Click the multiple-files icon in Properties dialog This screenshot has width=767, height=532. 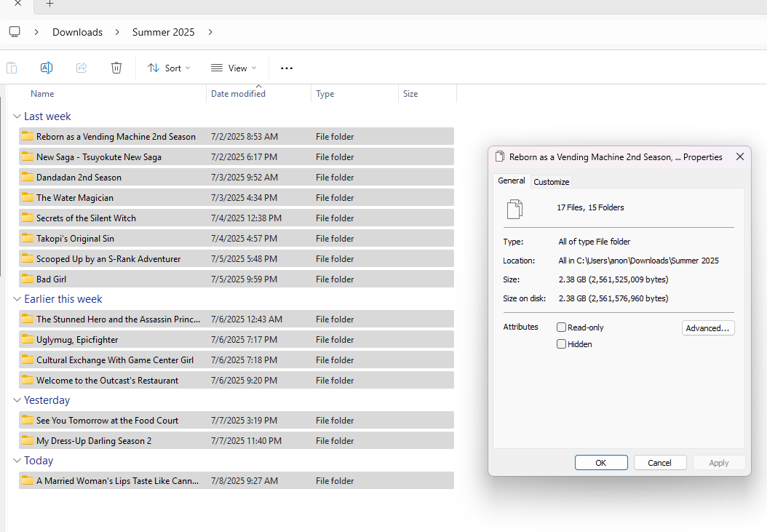514,209
